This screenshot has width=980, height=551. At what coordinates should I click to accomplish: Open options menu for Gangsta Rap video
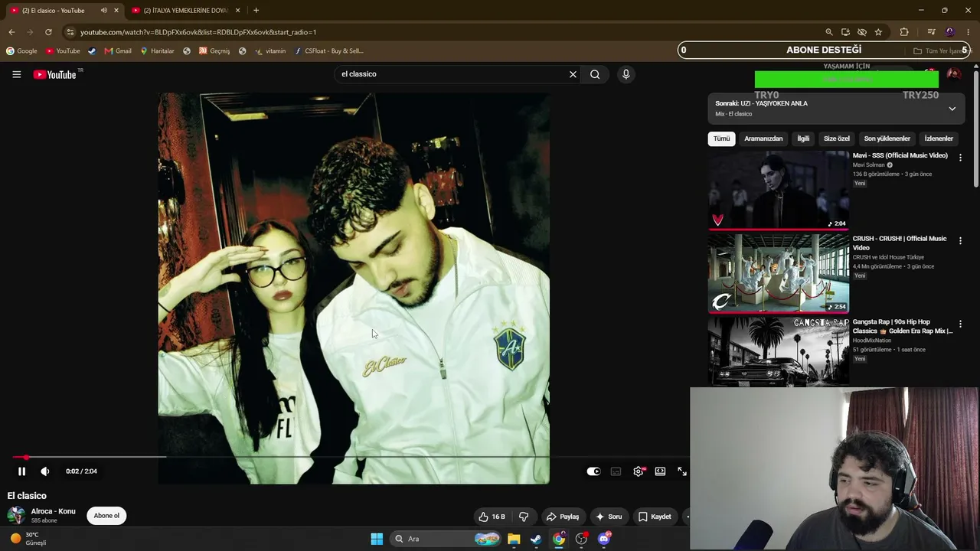[960, 324]
